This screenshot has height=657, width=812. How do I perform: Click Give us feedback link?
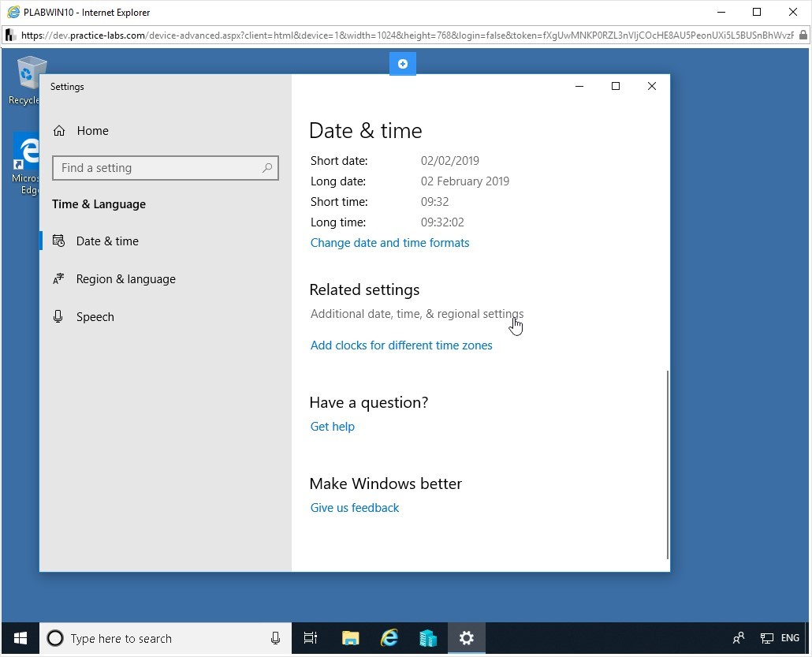point(355,508)
